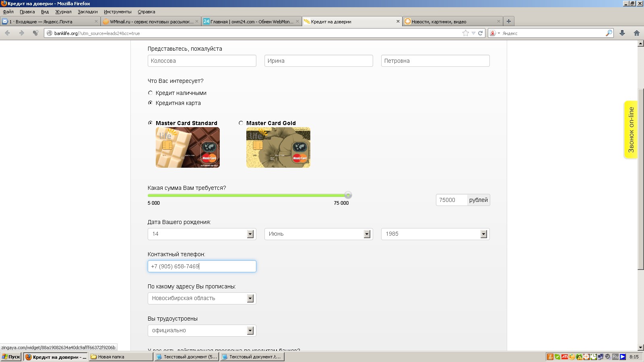Click the patronymic field with Петровна
644x362 pixels.
point(435,61)
